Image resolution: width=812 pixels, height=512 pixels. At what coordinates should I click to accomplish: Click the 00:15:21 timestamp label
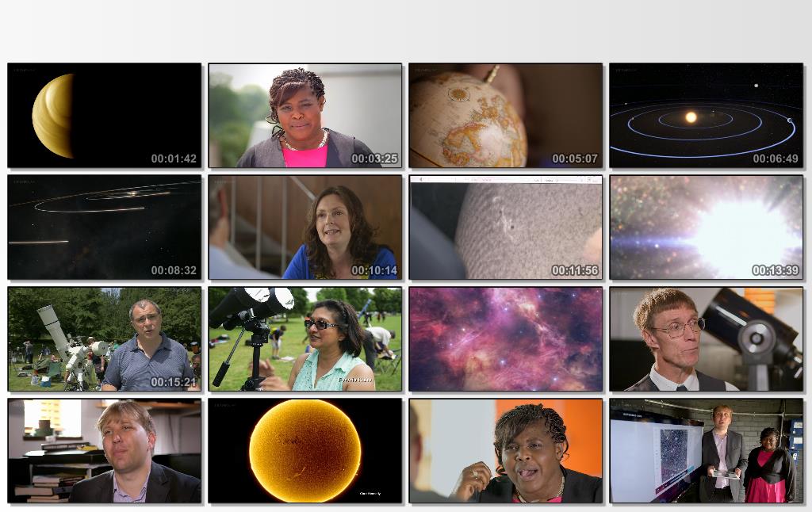pyautogui.click(x=174, y=383)
